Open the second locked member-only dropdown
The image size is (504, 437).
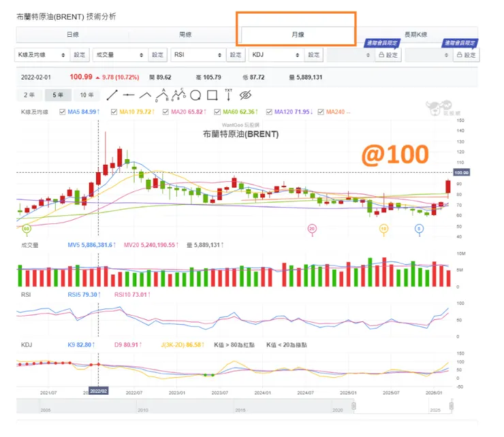pos(429,55)
